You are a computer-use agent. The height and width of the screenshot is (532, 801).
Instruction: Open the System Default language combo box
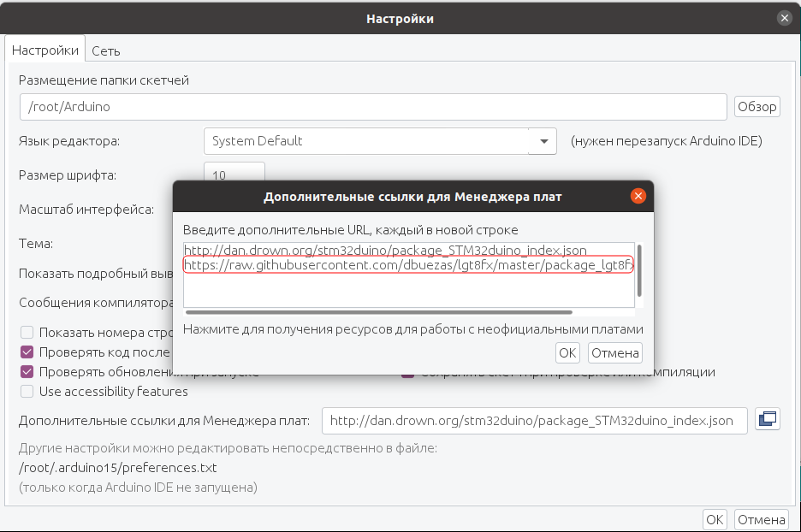pos(380,141)
